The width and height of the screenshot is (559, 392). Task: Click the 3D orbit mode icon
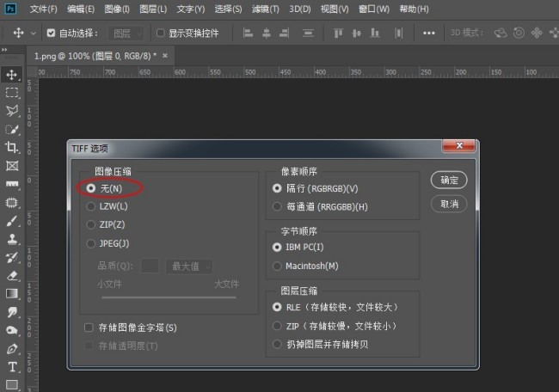coord(501,34)
